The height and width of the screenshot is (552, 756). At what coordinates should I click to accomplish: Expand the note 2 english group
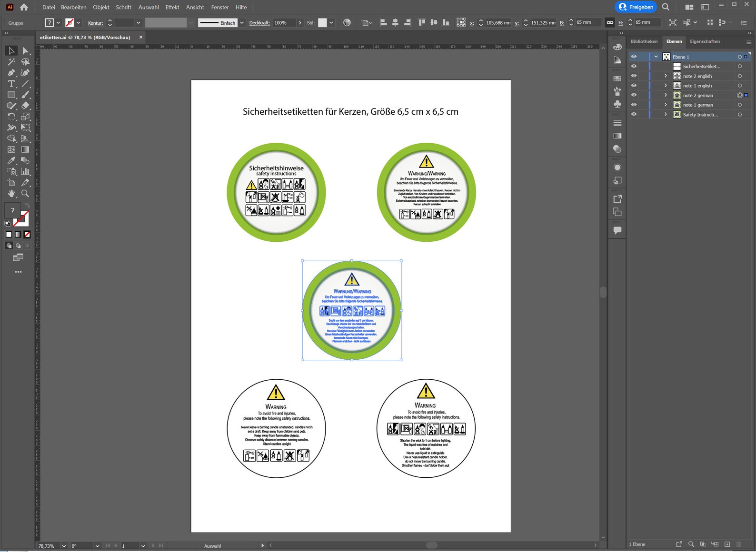coord(666,76)
